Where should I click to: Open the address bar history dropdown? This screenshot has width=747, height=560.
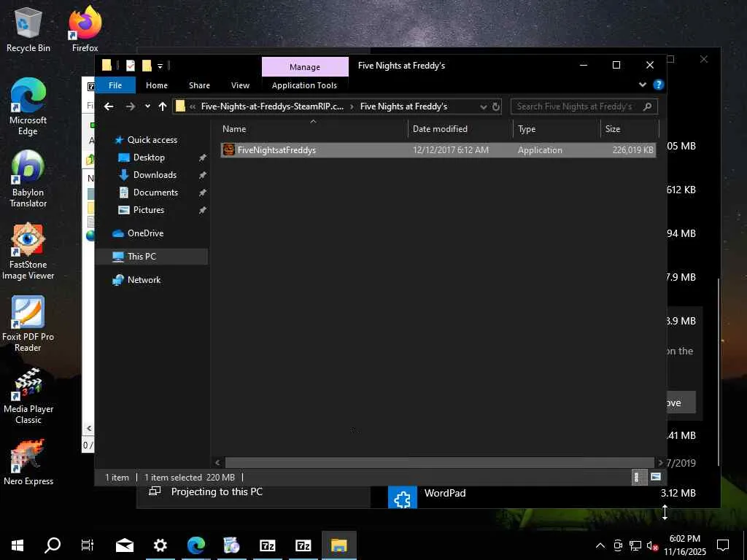[x=484, y=106]
